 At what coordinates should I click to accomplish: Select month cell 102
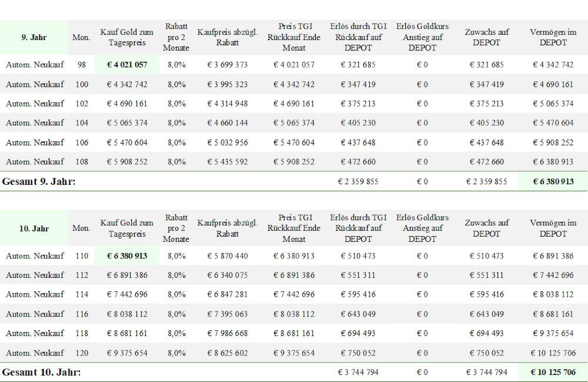tap(81, 104)
